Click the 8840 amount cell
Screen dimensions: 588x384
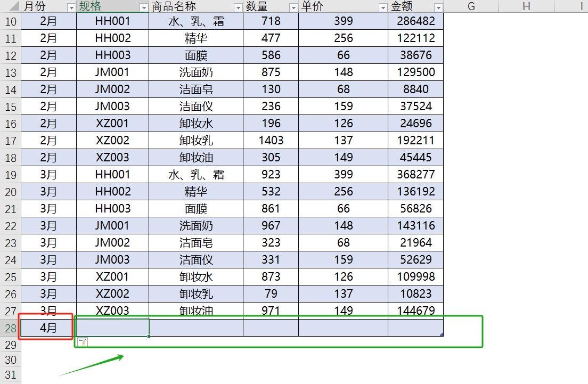point(416,89)
